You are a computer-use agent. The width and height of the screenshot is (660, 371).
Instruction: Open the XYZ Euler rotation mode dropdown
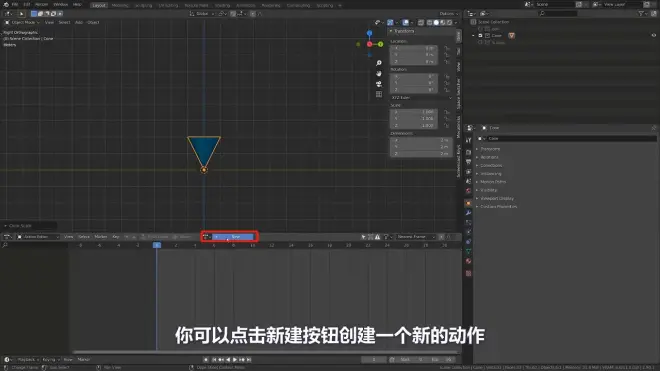(421, 98)
